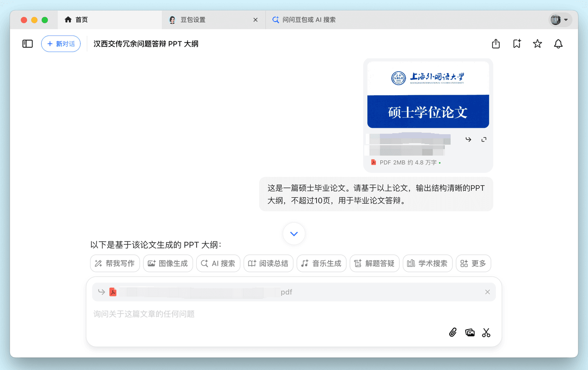This screenshot has width=588, height=370.
Task: Start a new chat with 新对话
Action: 61,44
